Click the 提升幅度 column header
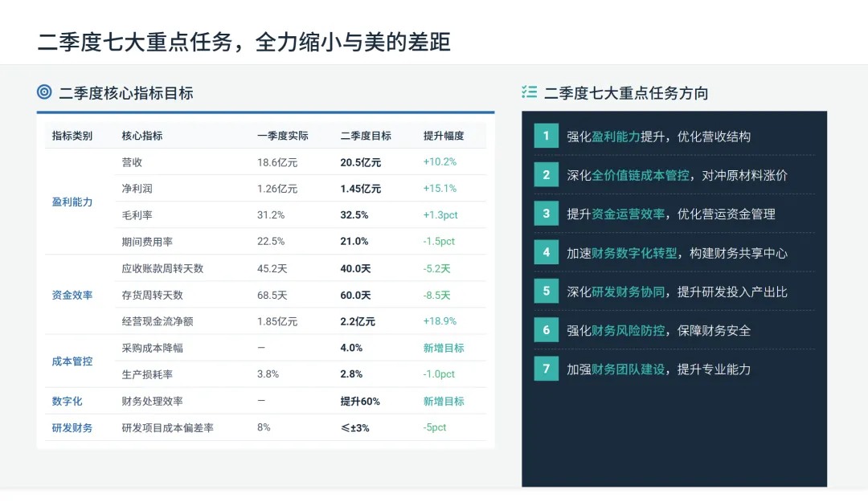 pyautogui.click(x=444, y=136)
